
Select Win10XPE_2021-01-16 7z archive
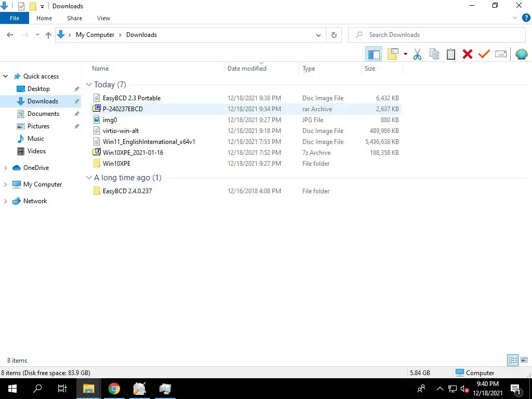pyautogui.click(x=246, y=152)
